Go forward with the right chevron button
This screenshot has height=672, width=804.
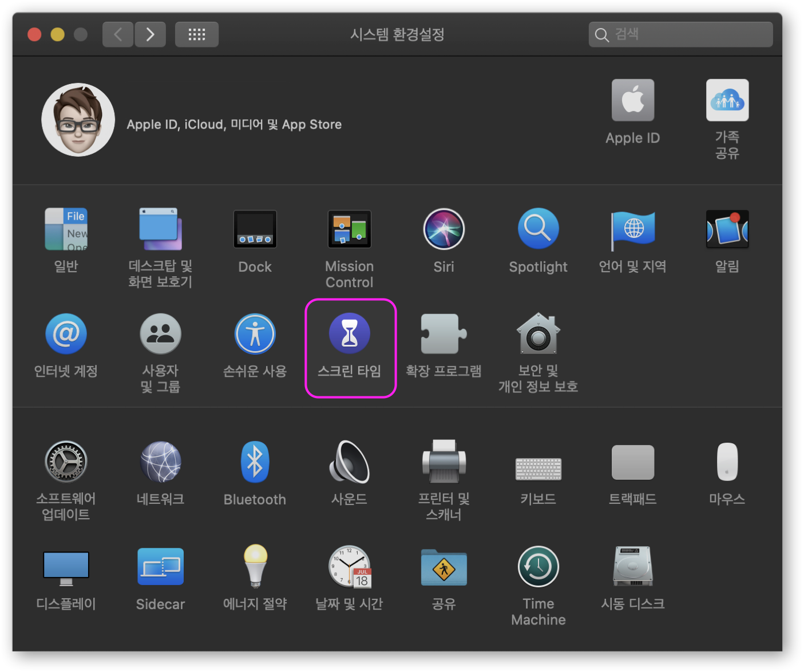click(x=150, y=34)
